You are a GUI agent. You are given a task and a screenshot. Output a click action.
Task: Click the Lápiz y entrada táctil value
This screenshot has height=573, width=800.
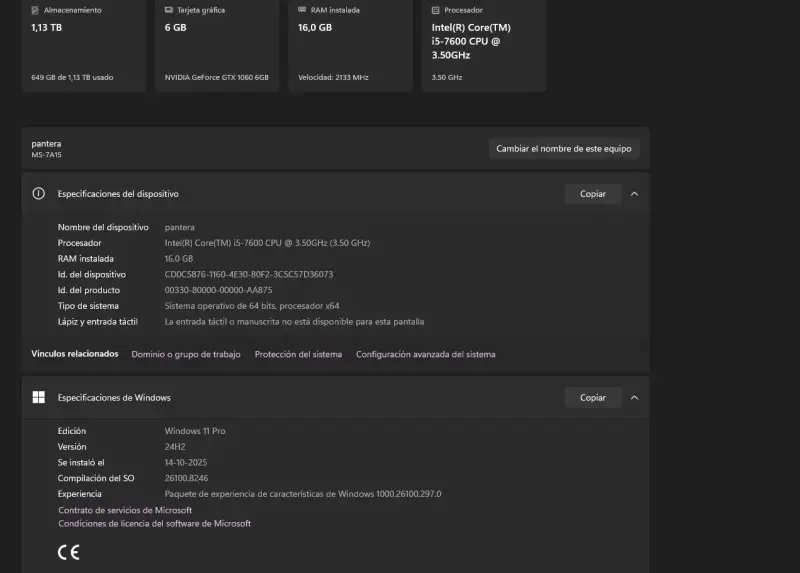[294, 321]
